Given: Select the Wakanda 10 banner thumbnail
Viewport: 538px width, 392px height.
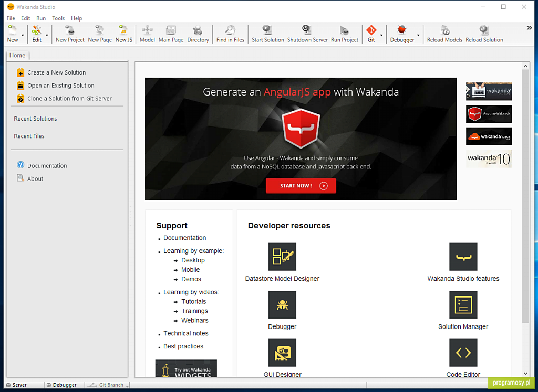Looking at the screenshot, I should pos(489,158).
